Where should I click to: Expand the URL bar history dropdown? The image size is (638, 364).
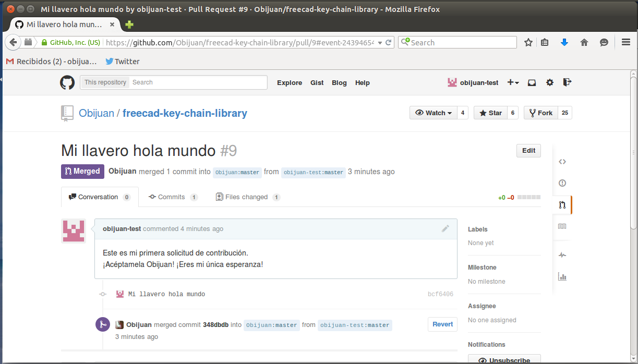(x=380, y=43)
